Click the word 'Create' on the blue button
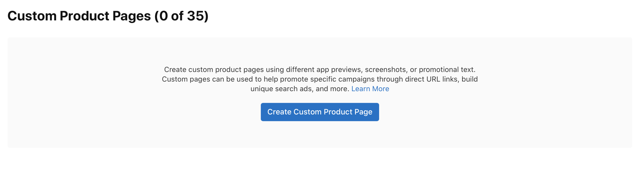The width and height of the screenshot is (644, 190). tap(279, 112)
